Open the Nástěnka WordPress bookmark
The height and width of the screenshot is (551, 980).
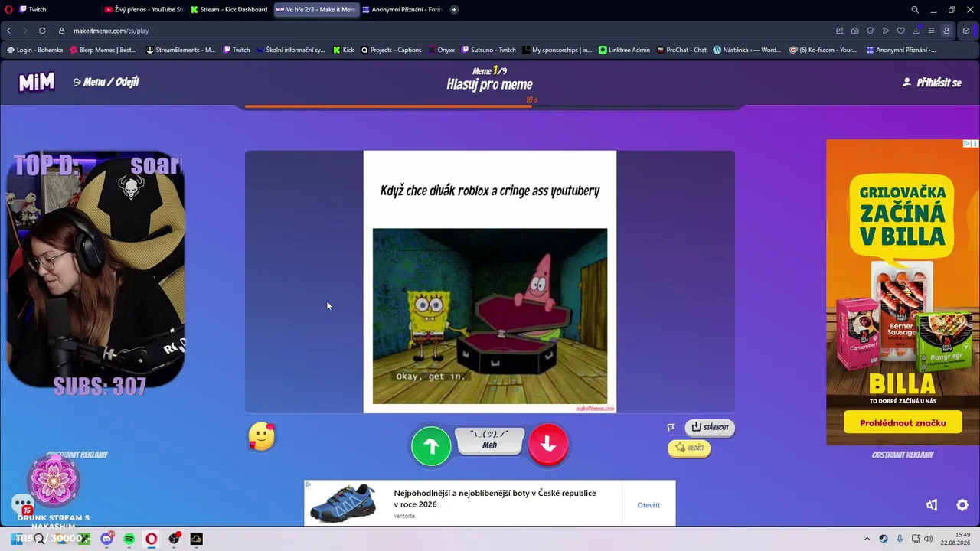(x=746, y=50)
